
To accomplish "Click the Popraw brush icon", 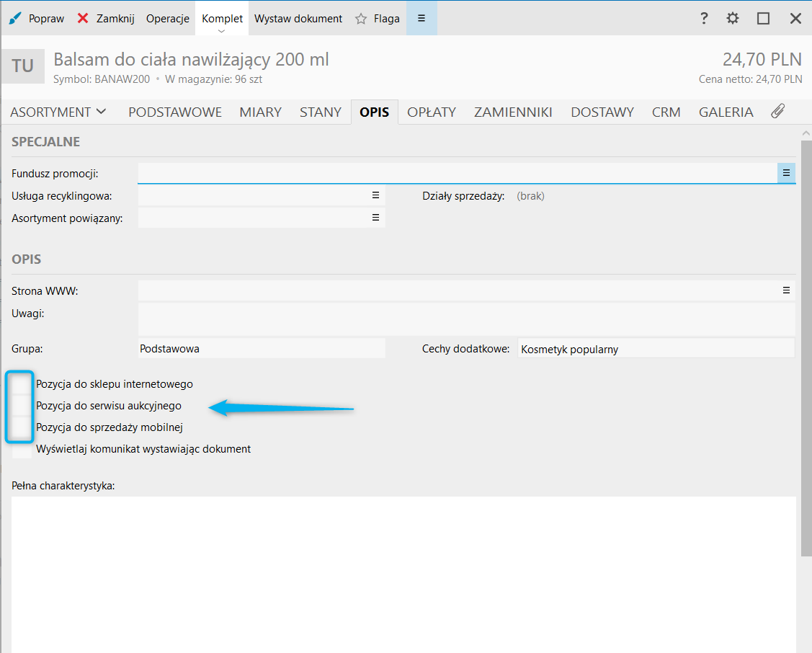I will point(15,19).
